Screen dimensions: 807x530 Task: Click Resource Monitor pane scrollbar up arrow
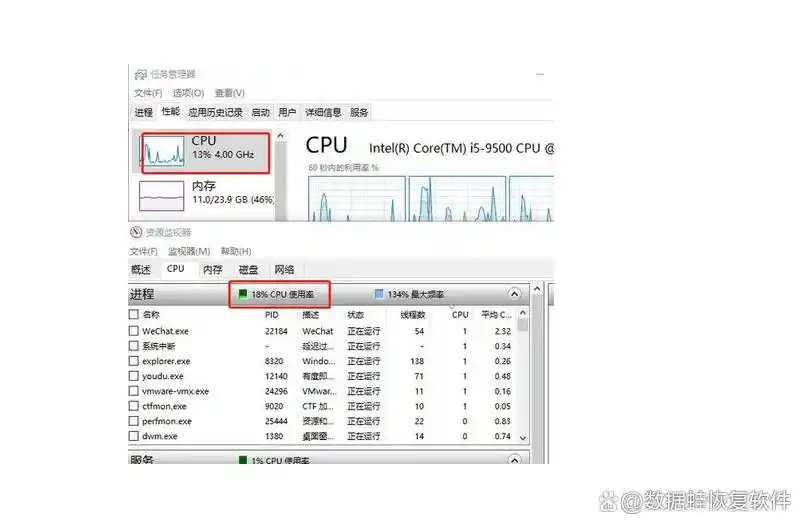537,289
